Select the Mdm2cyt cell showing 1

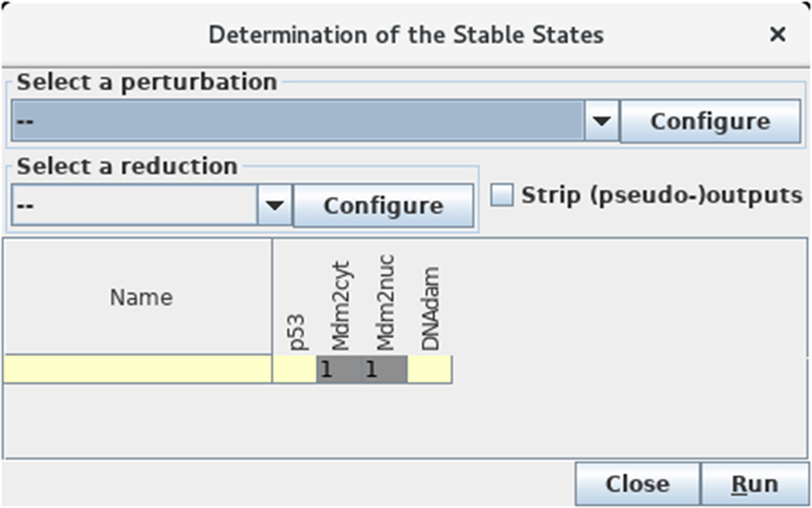tap(339, 369)
